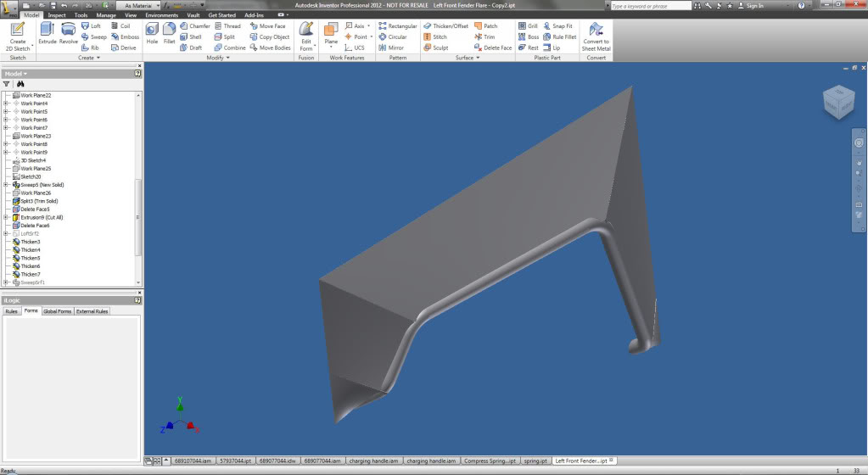This screenshot has width=868, height=475.
Task: Click Sign In link
Action: point(754,5)
